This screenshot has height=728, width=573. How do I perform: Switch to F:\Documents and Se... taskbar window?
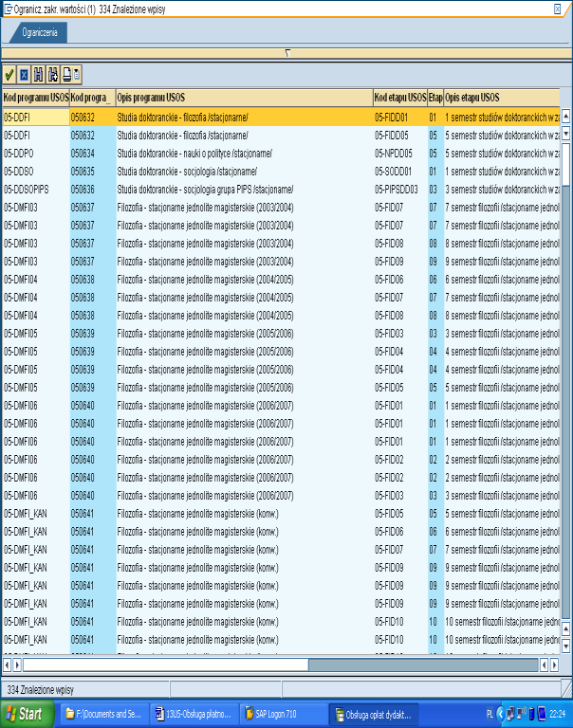103,714
